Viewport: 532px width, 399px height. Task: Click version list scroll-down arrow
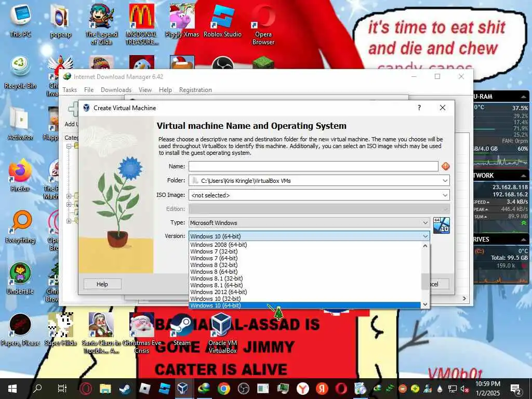tap(425, 304)
